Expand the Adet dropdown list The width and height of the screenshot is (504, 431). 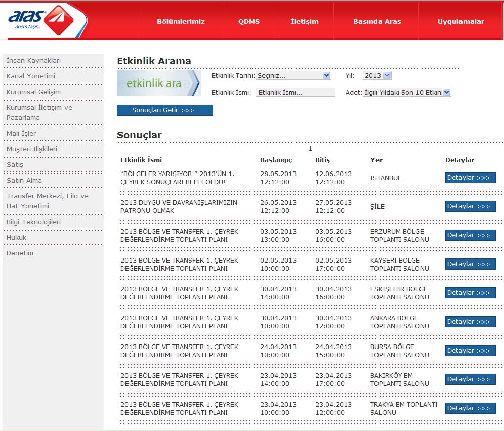[x=407, y=93]
